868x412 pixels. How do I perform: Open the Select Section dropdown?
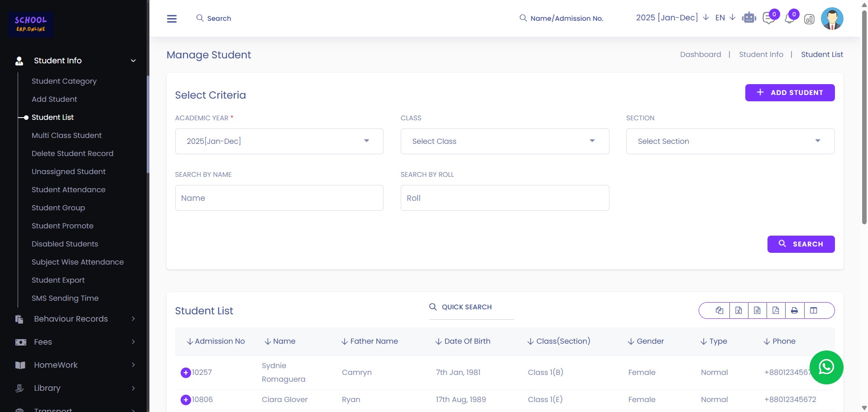(x=730, y=141)
